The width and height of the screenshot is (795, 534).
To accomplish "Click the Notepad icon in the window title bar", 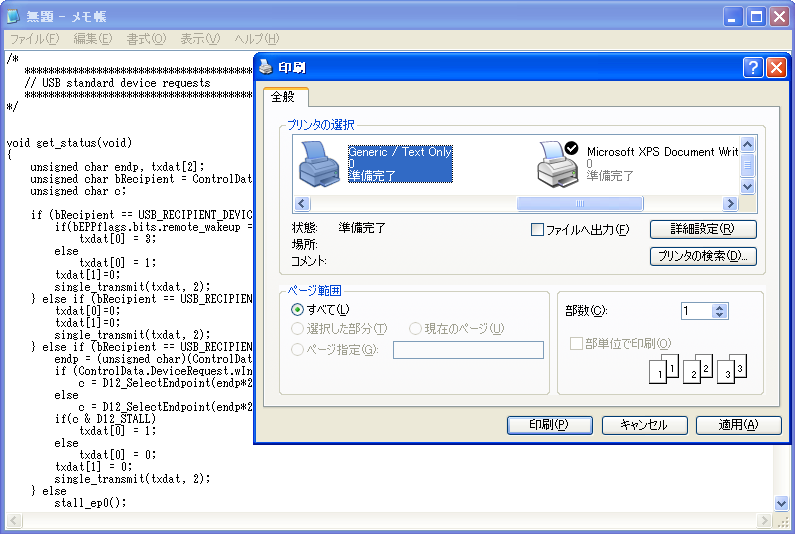I will click(x=14, y=16).
